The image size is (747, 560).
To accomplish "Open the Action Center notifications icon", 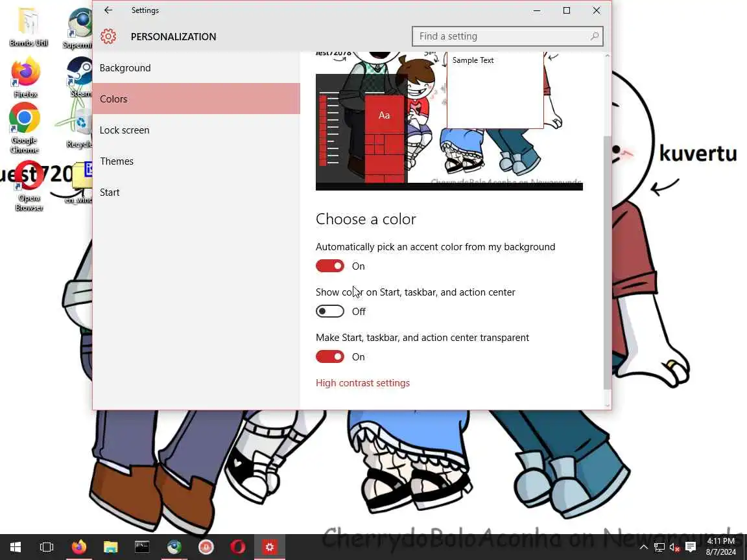I will (x=691, y=547).
